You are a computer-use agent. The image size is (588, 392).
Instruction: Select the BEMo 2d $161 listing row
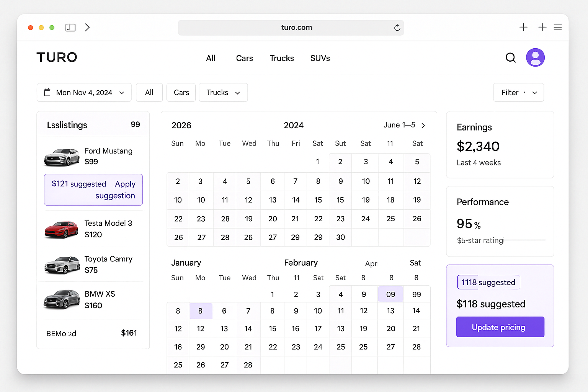92,333
